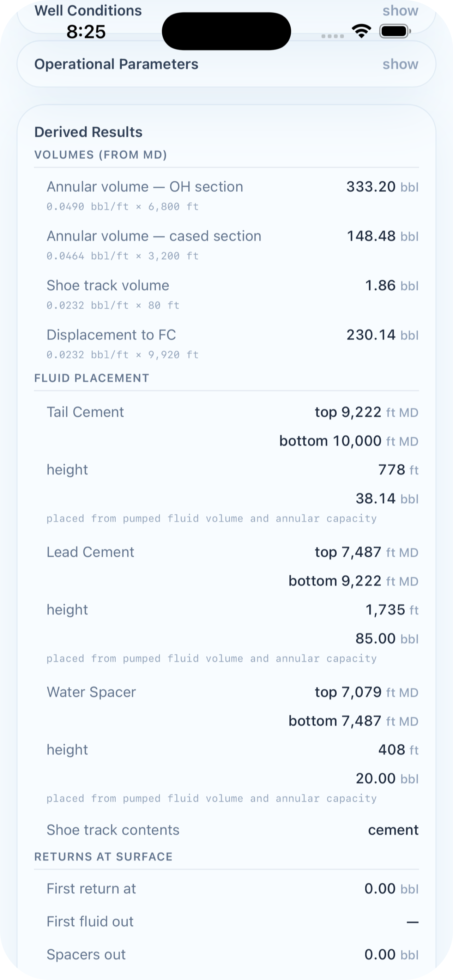Viewport: 453px width, 980px height.
Task: Tap the battery status icon
Action: point(395,31)
